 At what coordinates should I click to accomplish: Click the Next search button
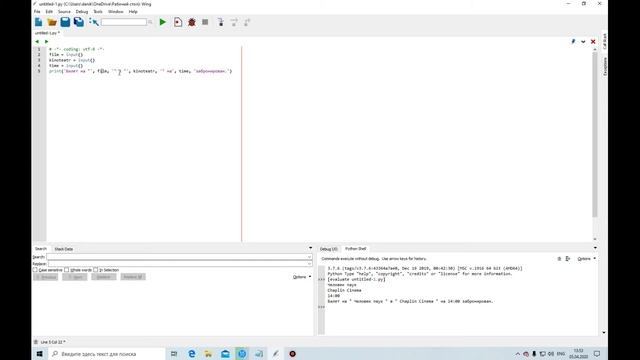tap(75, 277)
